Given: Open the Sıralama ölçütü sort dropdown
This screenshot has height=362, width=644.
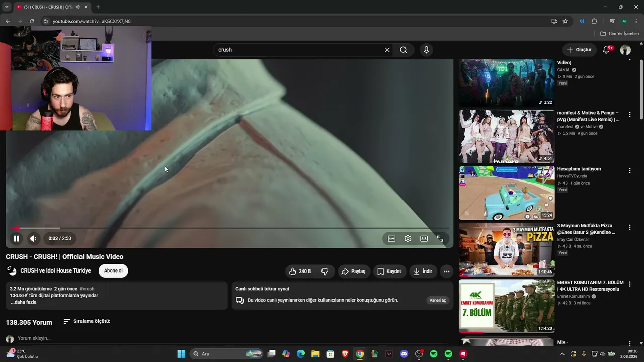Looking at the screenshot, I should (x=87, y=321).
